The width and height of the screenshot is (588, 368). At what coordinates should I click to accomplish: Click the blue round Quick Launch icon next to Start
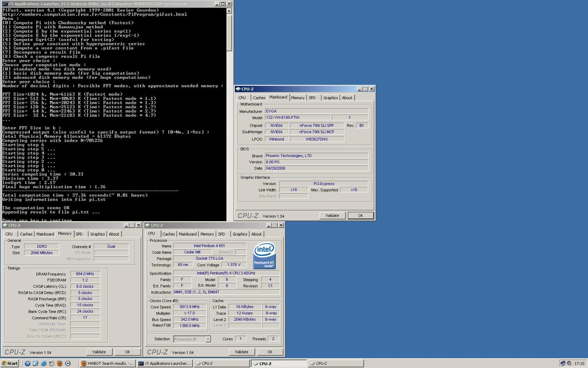[x=28, y=363]
